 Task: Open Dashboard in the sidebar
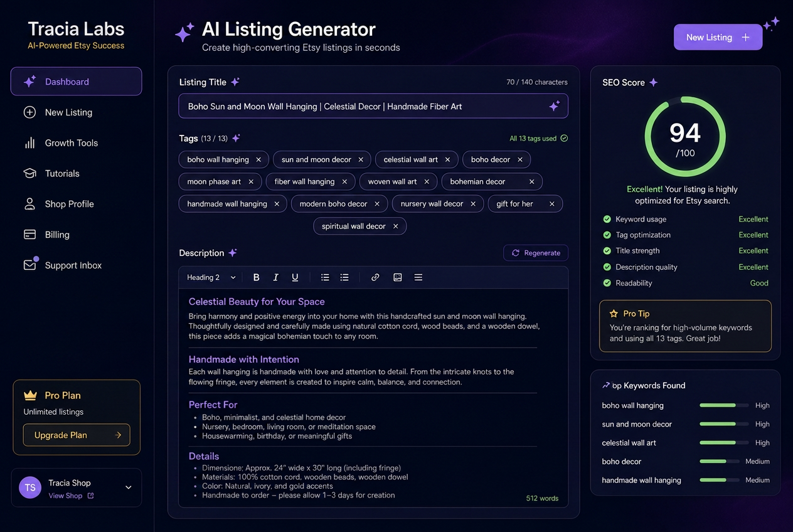click(x=76, y=82)
